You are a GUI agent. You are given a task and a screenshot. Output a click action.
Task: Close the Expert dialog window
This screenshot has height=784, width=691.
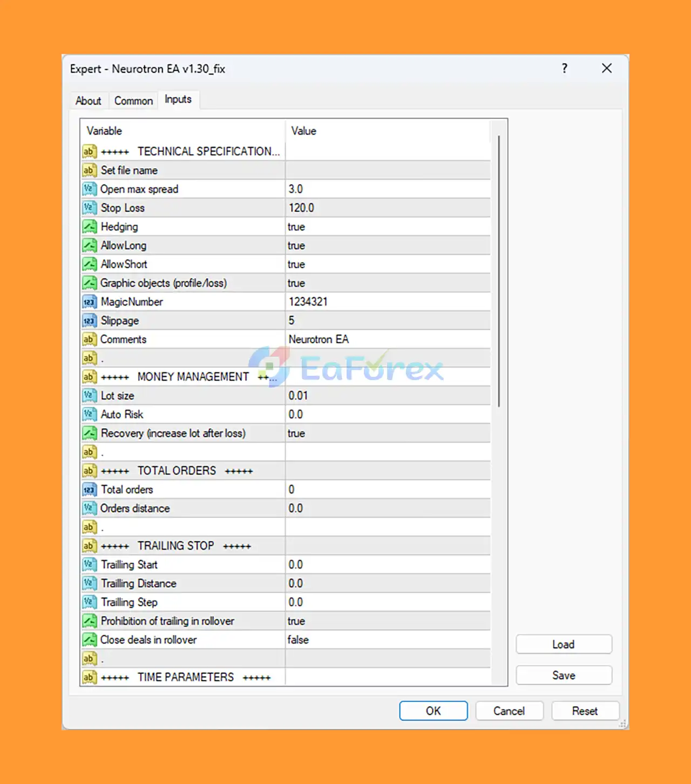pos(607,69)
